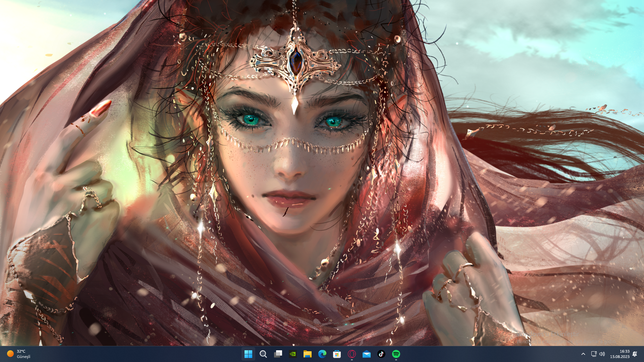Open taskbar Search magnifier
This screenshot has height=362, width=644.
(263, 354)
